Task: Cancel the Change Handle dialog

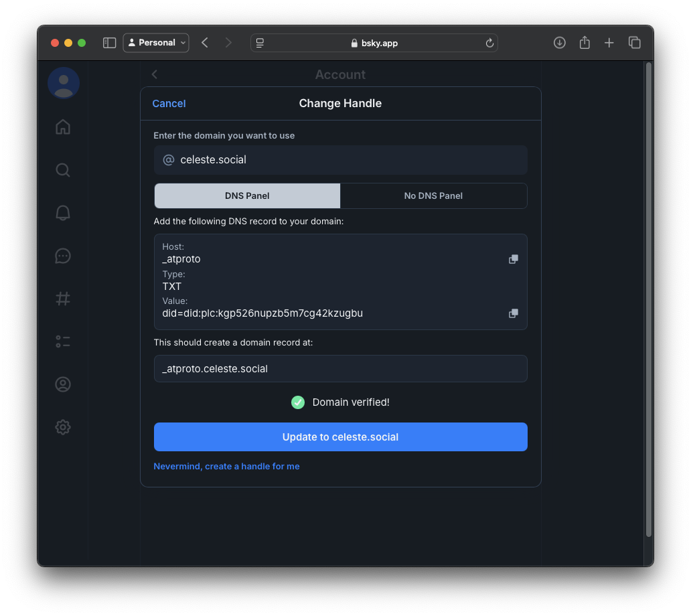Action: 169,104
